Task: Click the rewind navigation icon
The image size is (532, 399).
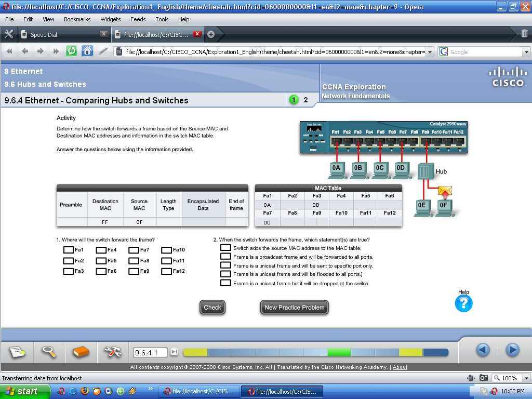Action: (x=9, y=51)
